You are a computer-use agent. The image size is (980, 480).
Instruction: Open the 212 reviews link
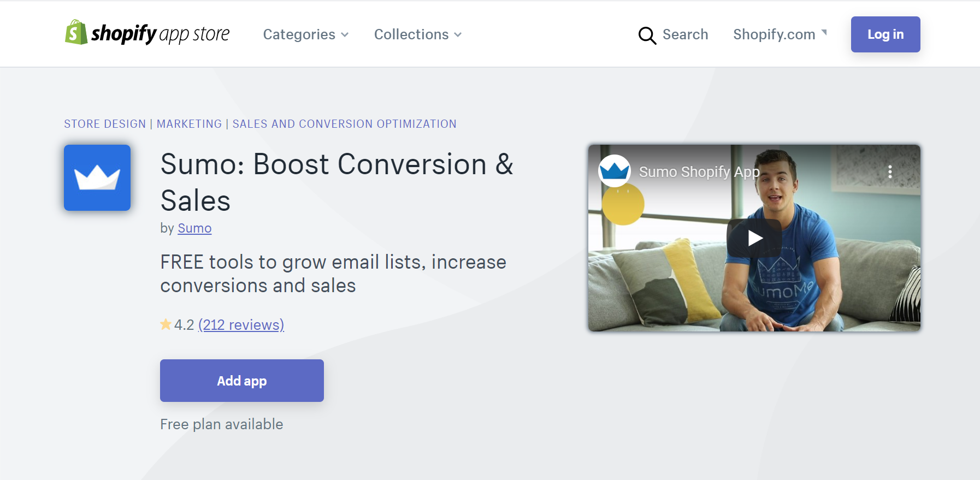(241, 325)
